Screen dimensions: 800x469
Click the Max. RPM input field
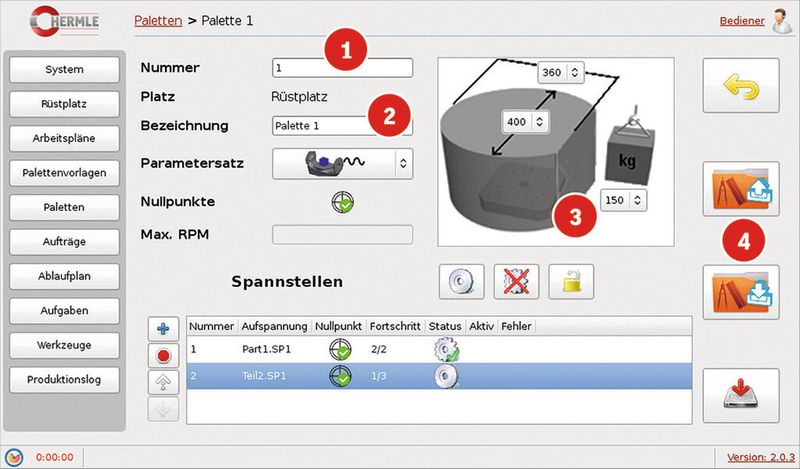342,235
